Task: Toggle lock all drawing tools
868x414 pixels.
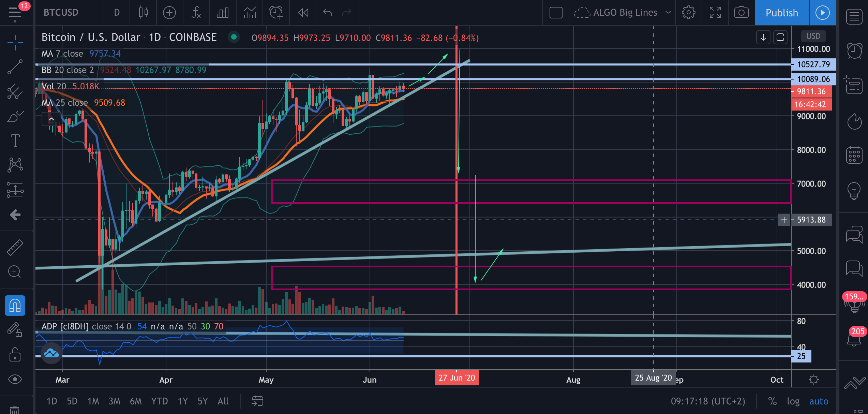Action: click(x=15, y=355)
